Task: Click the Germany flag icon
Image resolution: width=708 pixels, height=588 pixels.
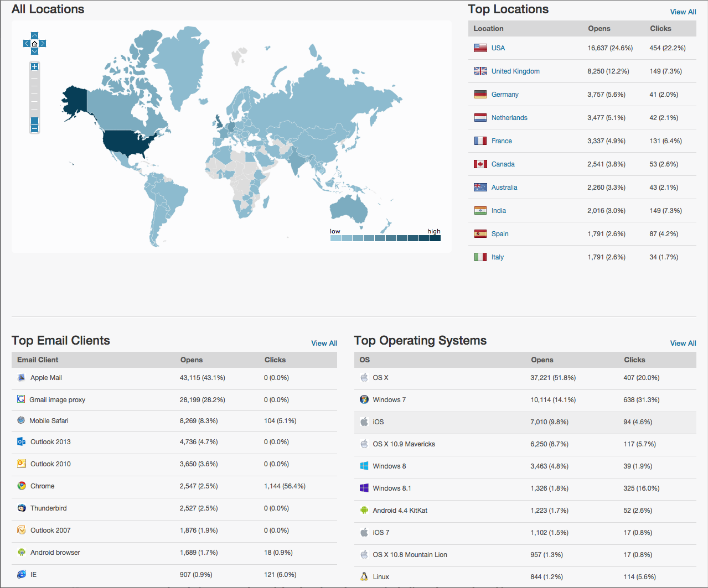Action: click(x=480, y=95)
